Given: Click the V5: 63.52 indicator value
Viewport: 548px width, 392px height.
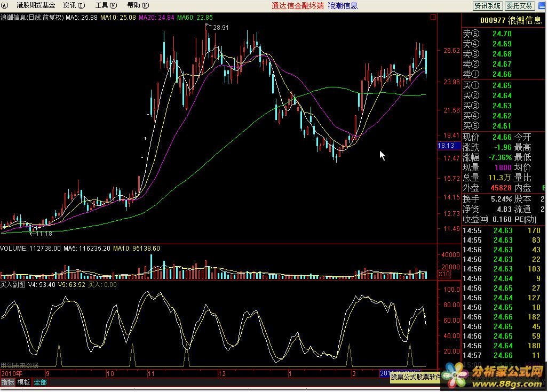Looking at the screenshot, I should point(72,285).
